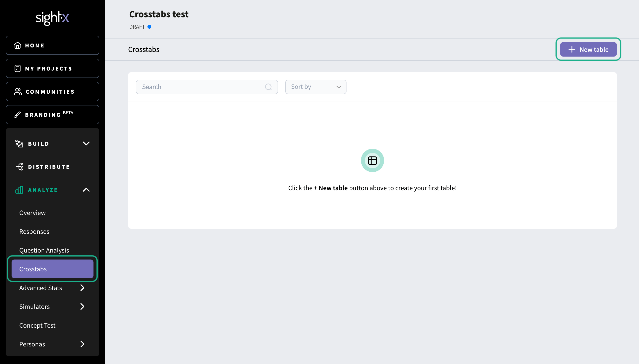Click the Communities people icon
This screenshot has height=364, width=639.
pyautogui.click(x=18, y=91)
